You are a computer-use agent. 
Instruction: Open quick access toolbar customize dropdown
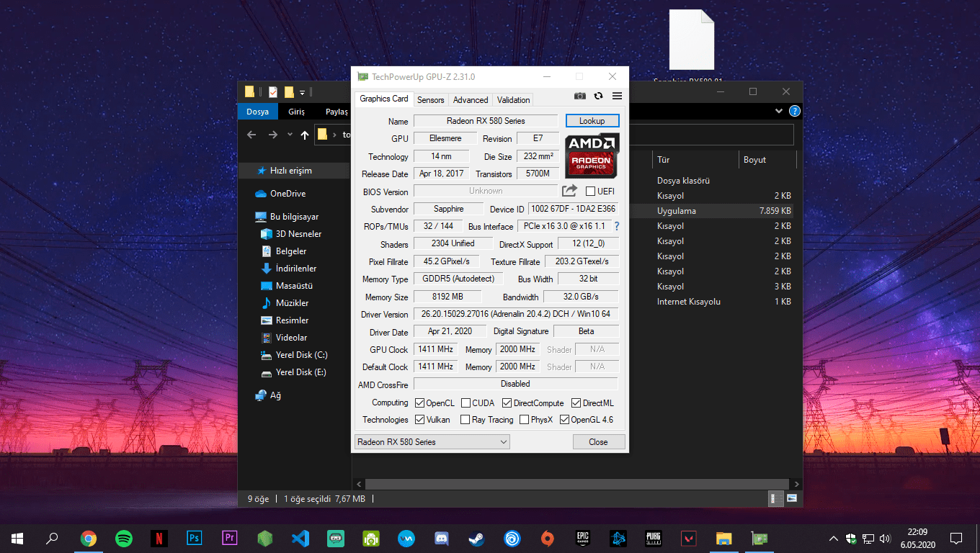pyautogui.click(x=303, y=92)
